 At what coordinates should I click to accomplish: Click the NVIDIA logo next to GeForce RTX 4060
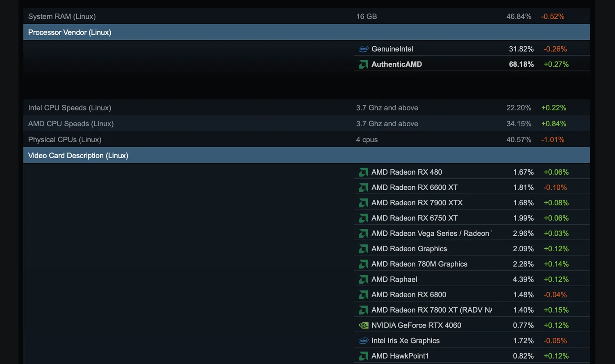[363, 325]
